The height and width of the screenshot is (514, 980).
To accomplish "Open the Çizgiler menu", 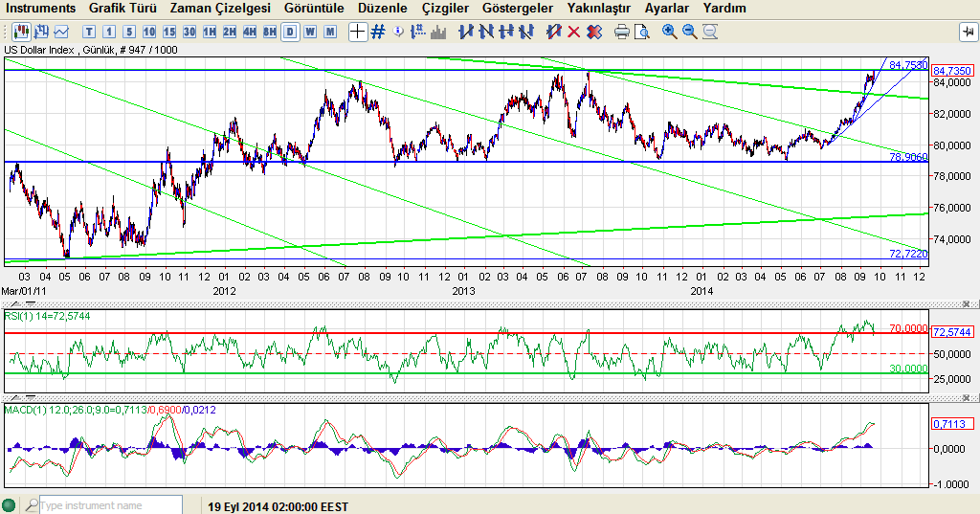I will click(x=445, y=8).
